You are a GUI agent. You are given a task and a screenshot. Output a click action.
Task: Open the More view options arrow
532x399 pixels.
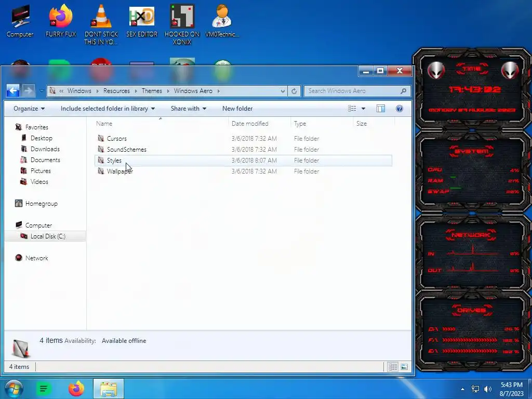[363, 109]
